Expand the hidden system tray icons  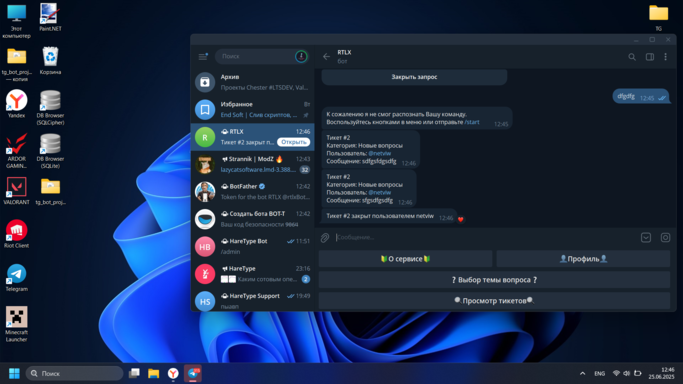coord(582,374)
